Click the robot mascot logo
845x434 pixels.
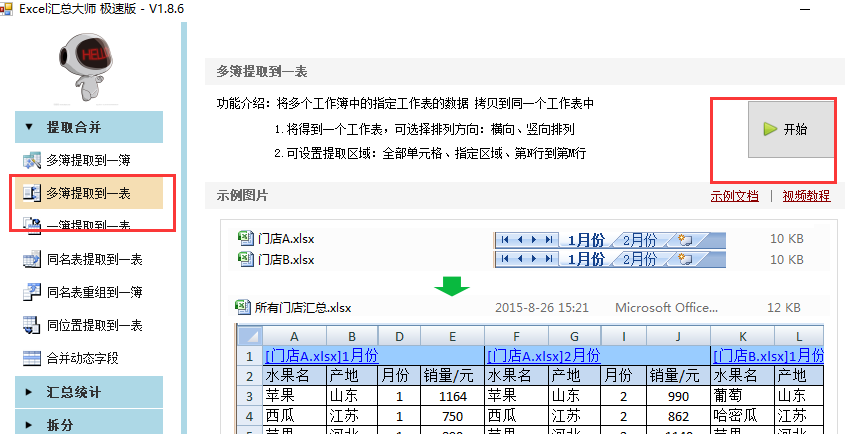(x=85, y=66)
